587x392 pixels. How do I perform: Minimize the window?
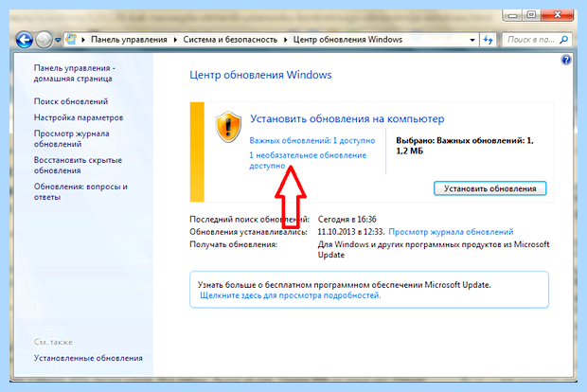tap(513, 15)
